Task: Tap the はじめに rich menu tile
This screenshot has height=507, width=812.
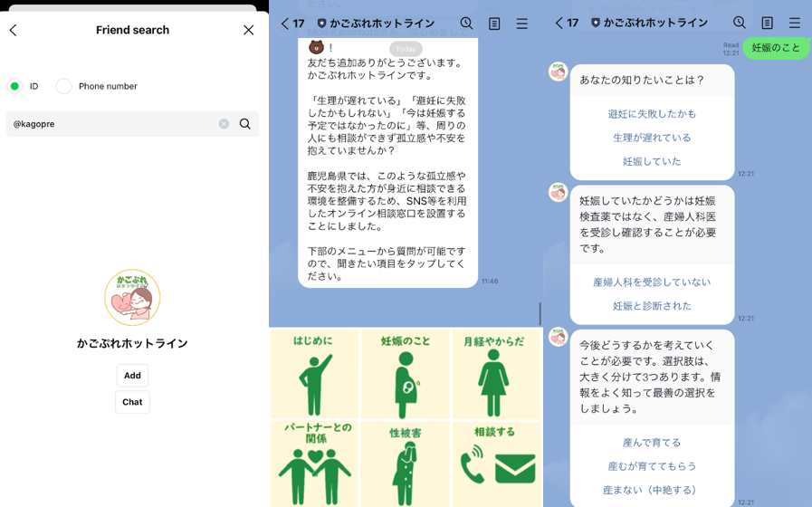Action: (x=314, y=374)
